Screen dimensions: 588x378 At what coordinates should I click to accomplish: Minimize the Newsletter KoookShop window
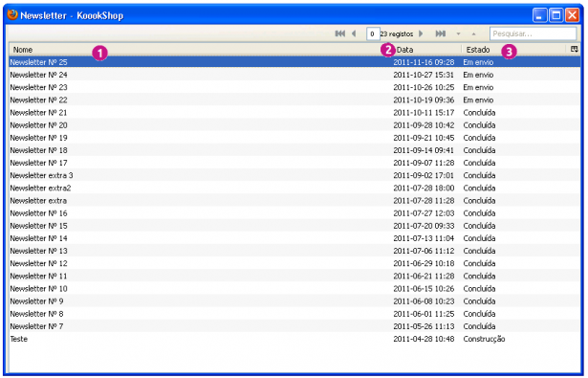[539, 15]
